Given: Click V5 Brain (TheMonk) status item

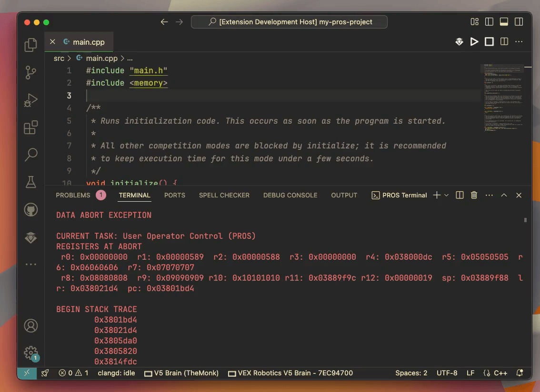Looking at the screenshot, I should [x=181, y=373].
